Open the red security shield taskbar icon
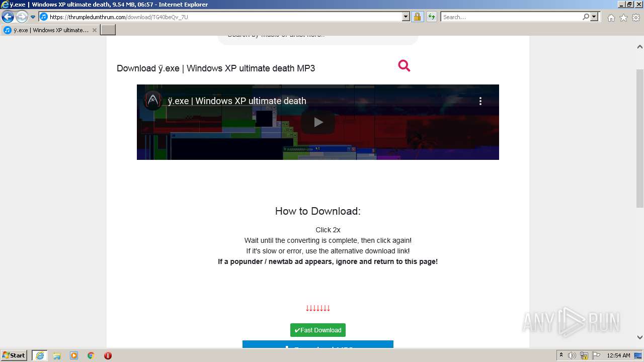The width and height of the screenshot is (644, 362). click(x=108, y=355)
